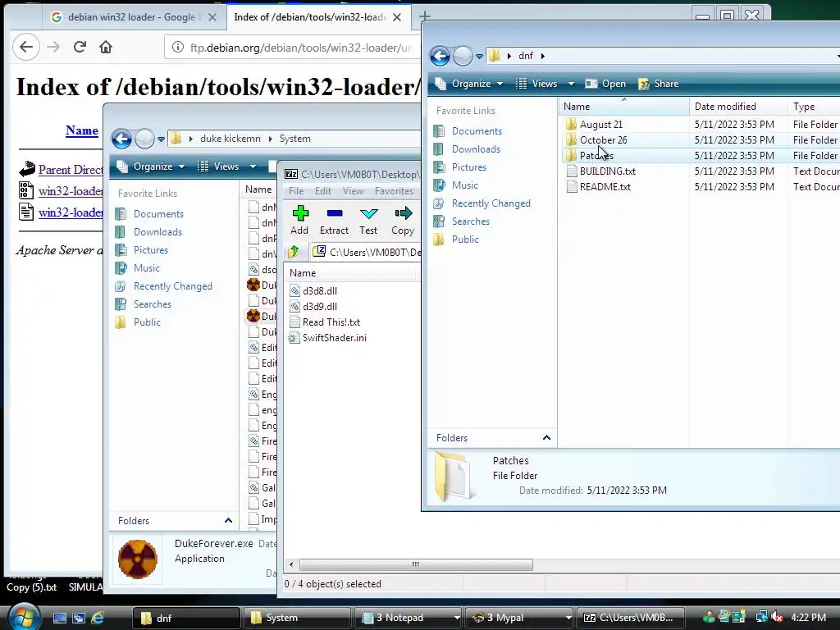Open Pictures link in System window
Image resolution: width=840 pixels, height=630 pixels.
(x=151, y=250)
